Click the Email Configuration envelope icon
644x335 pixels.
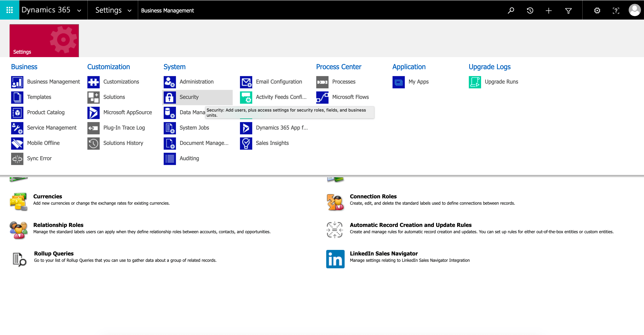coord(246,82)
